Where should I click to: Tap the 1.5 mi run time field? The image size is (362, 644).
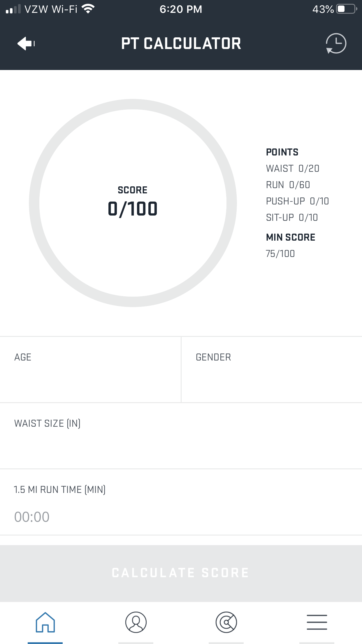point(181,508)
